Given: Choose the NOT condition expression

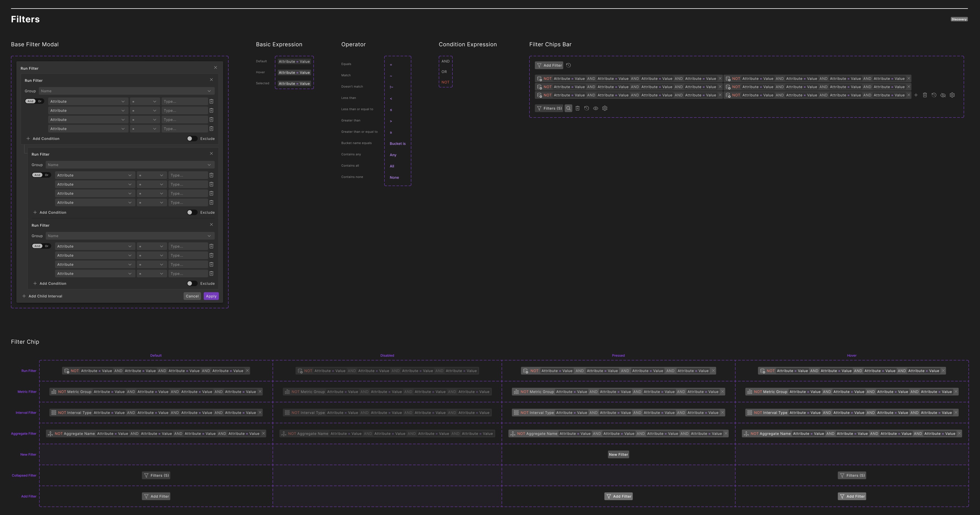Looking at the screenshot, I should (x=445, y=82).
